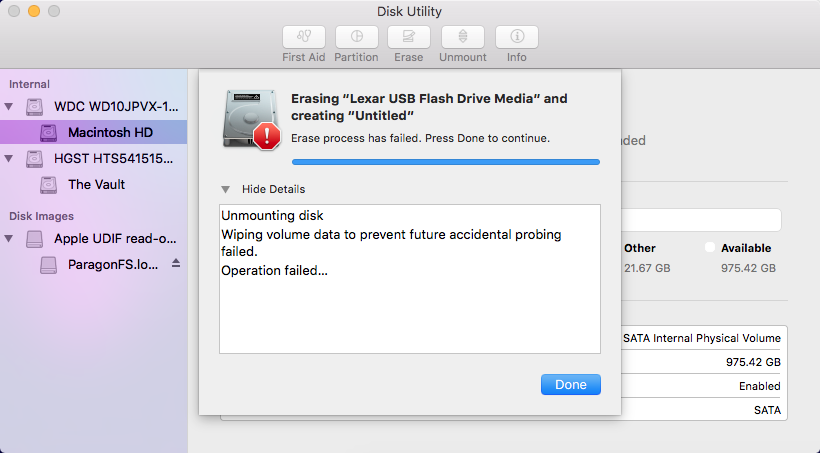Eject the ParagonFS disk image
The width and height of the screenshot is (820, 453).
(176, 264)
